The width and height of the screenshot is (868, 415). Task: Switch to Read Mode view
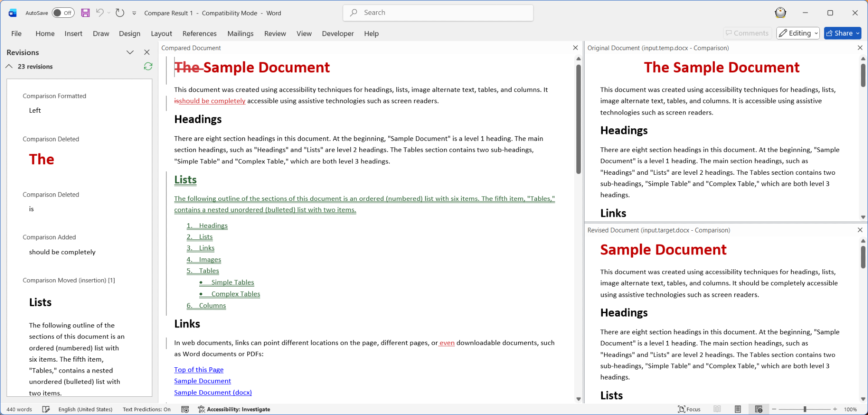(x=717, y=409)
